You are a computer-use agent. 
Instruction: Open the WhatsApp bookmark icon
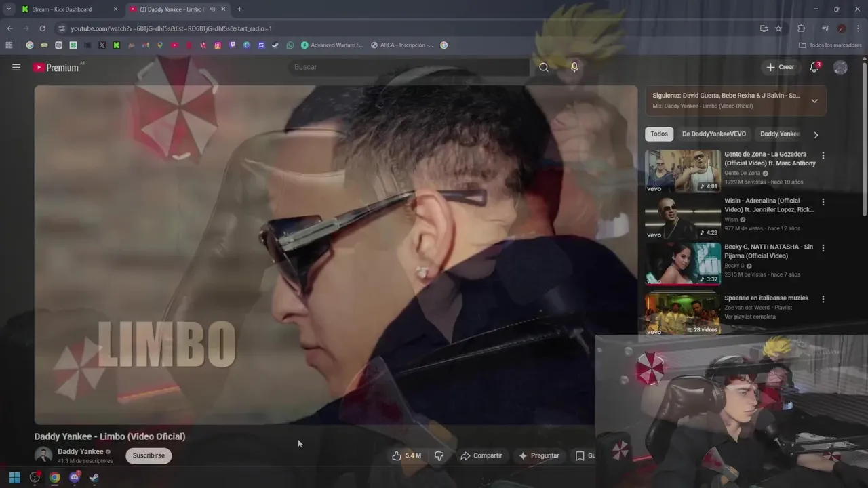pos(290,45)
